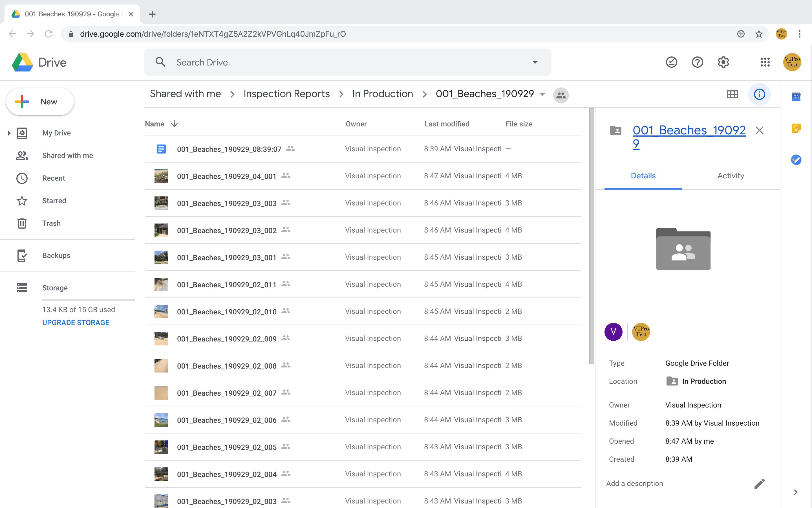Screen dimensions: 812x508
Task: Click the storage usage progress bar
Action: [89, 300]
